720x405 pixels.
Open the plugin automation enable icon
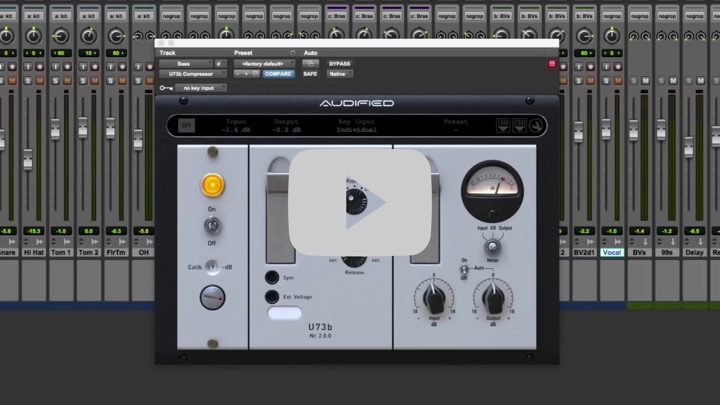(x=310, y=64)
